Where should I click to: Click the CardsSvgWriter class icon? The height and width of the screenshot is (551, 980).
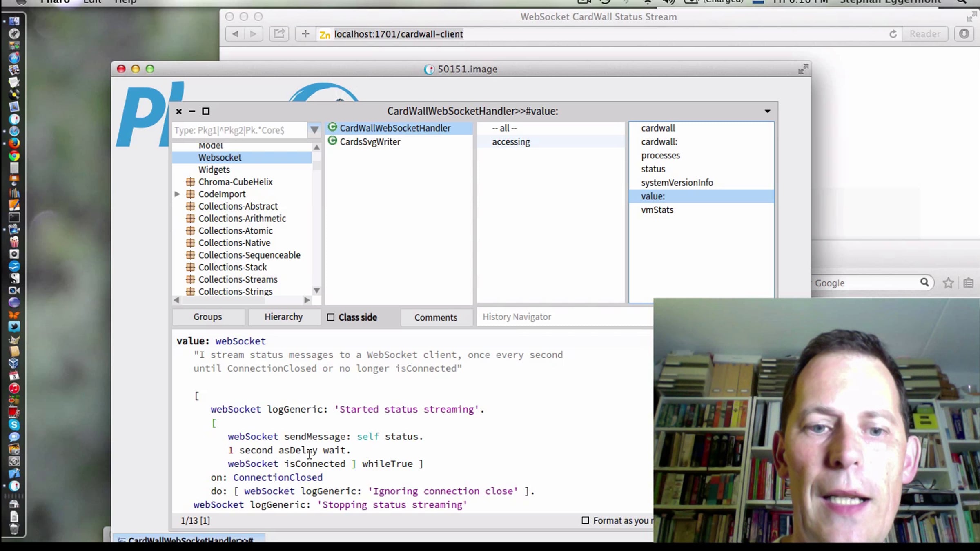click(333, 141)
